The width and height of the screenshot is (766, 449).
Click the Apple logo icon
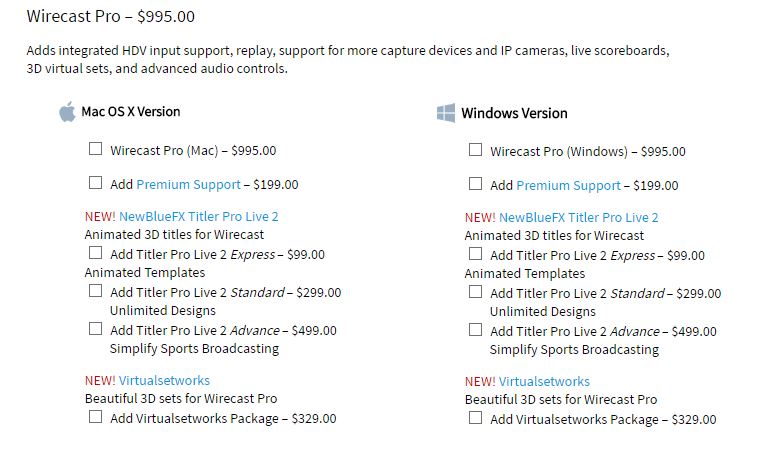(67, 112)
